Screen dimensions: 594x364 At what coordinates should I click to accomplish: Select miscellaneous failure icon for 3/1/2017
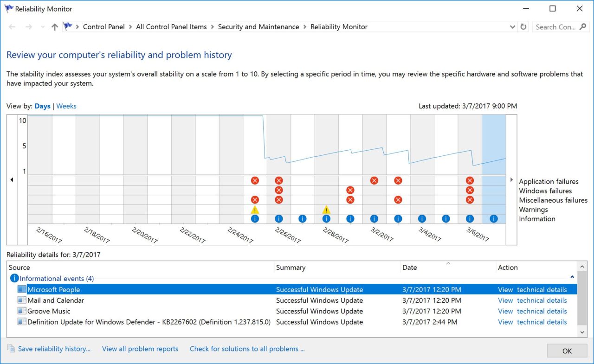350,200
